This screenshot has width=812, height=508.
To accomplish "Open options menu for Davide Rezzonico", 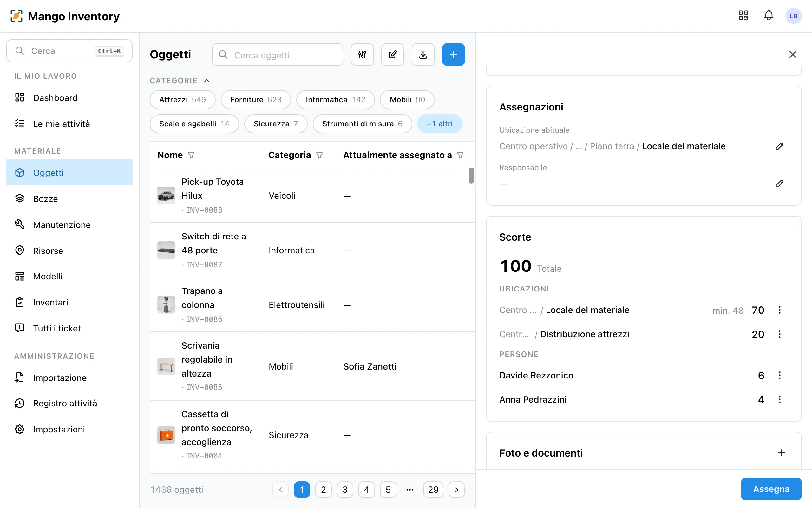I will (x=779, y=375).
